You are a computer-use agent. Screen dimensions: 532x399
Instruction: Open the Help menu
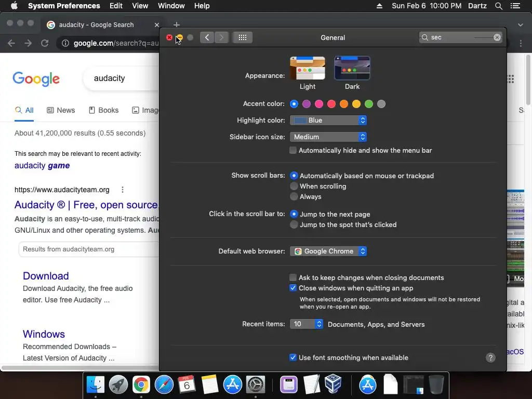(x=202, y=6)
